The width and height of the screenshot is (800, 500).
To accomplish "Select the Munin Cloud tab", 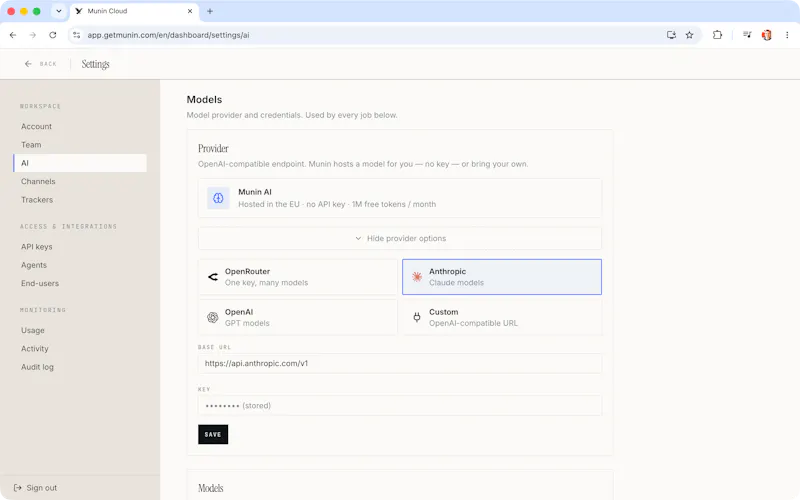I will [x=134, y=11].
